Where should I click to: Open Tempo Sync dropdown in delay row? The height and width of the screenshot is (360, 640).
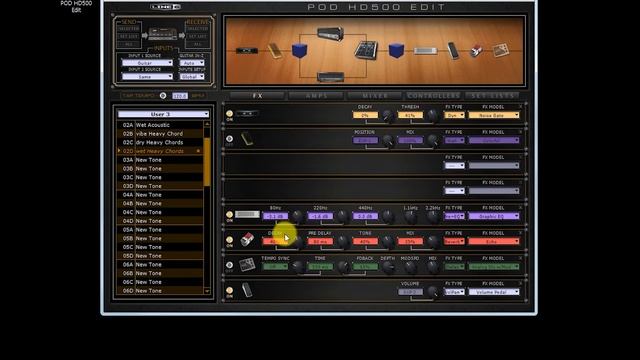click(275, 267)
